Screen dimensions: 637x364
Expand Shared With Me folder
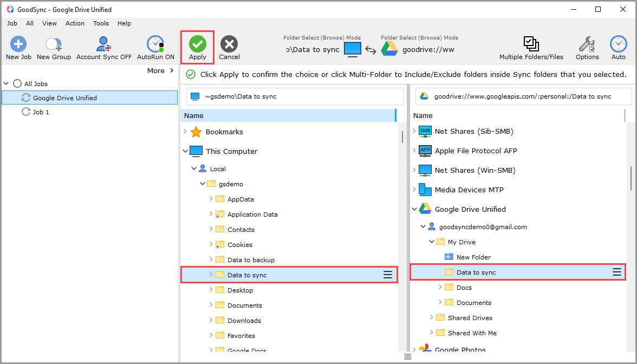tap(431, 333)
